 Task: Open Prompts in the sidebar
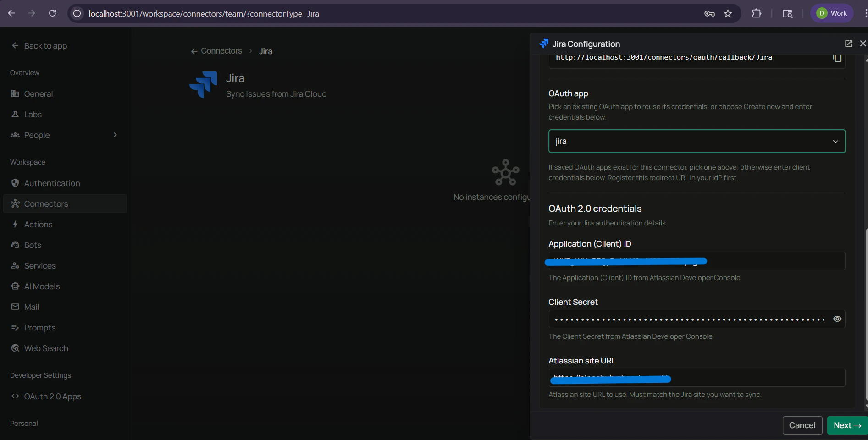point(65,327)
